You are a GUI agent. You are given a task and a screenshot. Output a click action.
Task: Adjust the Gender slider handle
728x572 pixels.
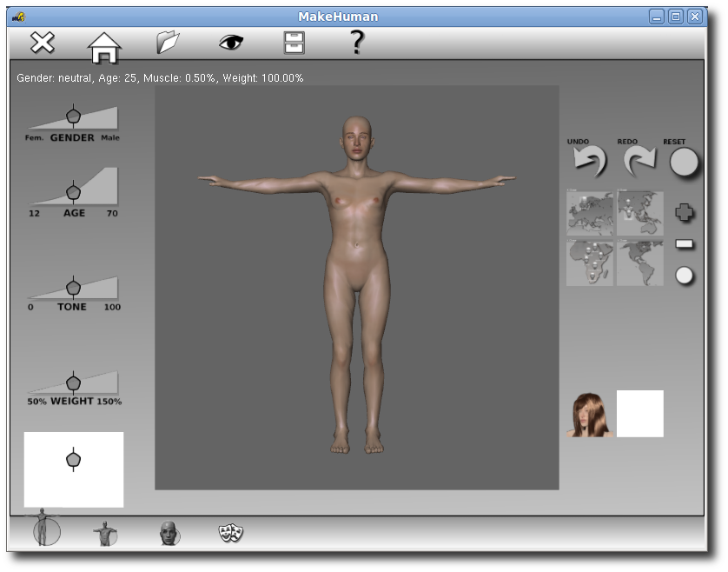[x=73, y=116]
